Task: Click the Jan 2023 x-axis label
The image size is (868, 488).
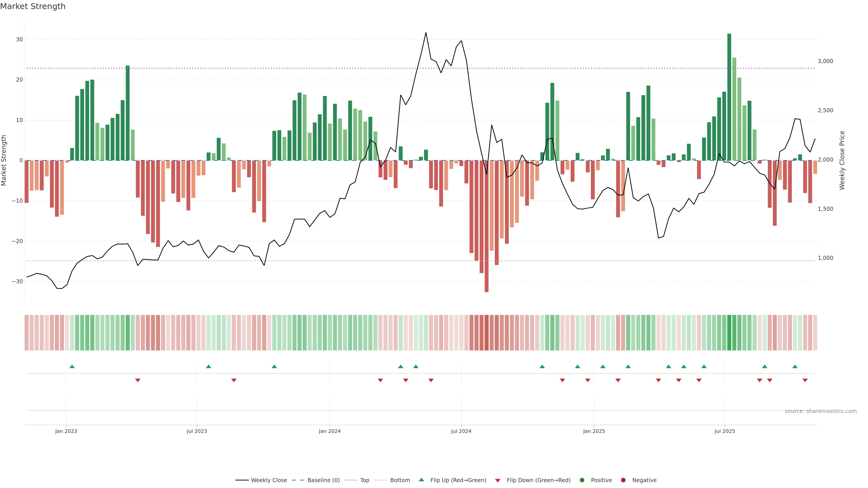Action: (x=66, y=431)
